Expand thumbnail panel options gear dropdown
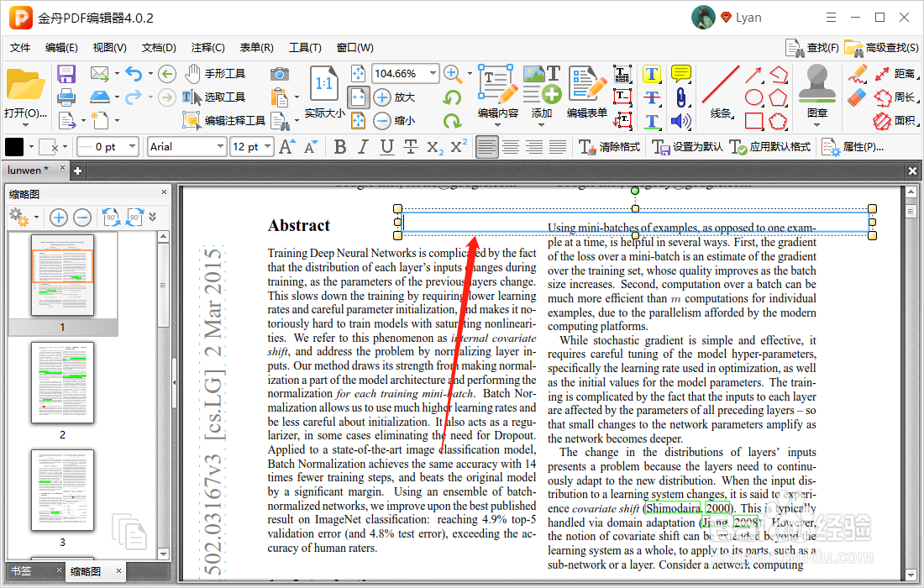 pos(36,218)
